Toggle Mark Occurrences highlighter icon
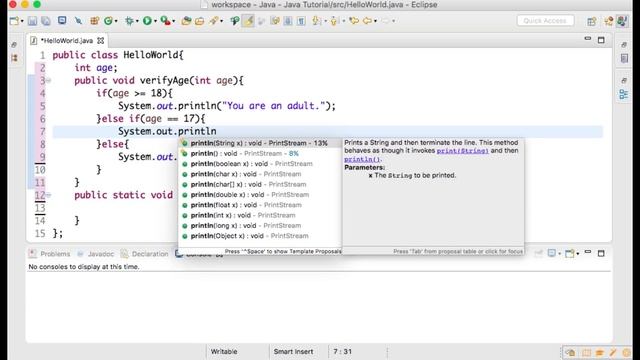The height and width of the screenshot is (360, 640). [x=248, y=21]
